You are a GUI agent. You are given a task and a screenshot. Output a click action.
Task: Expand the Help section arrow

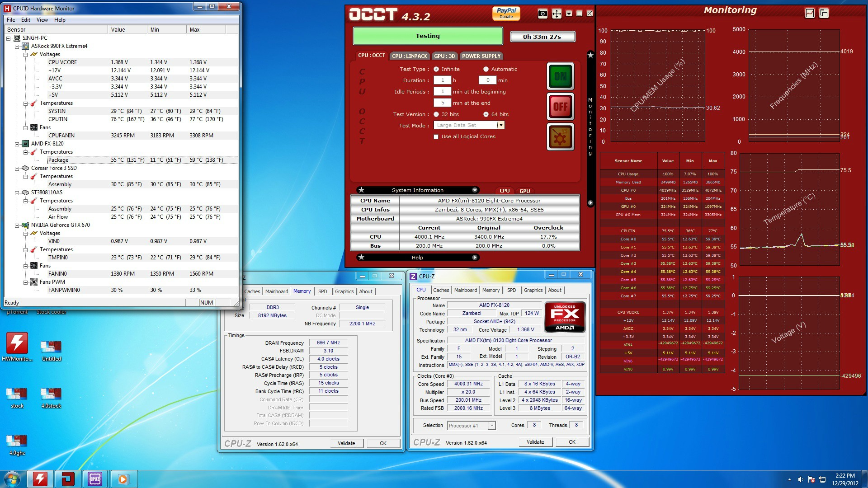[x=475, y=257]
